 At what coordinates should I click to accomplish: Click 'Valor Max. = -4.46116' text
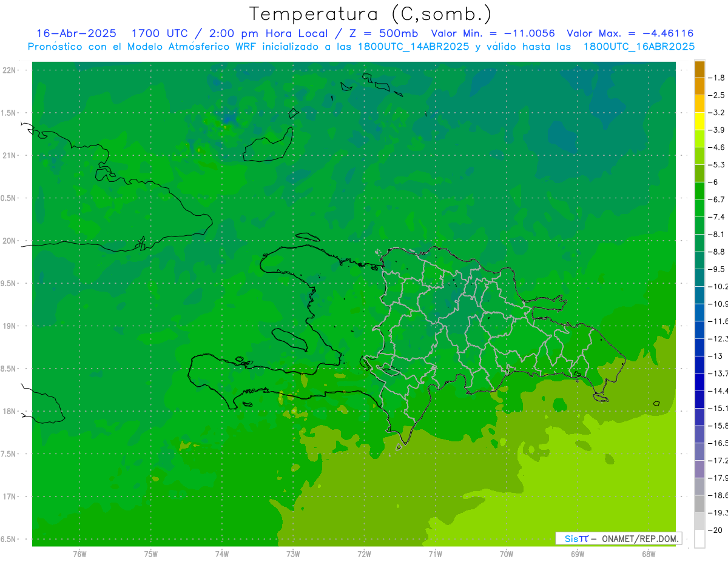tap(630, 33)
